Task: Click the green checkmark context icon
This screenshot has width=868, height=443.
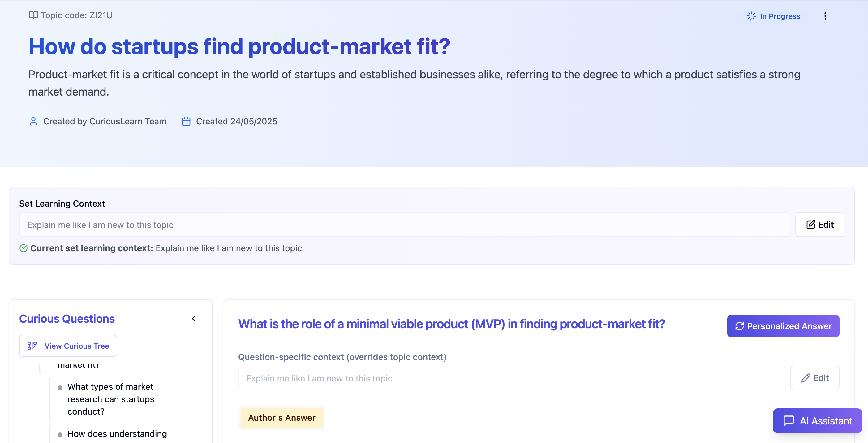Action: (x=23, y=248)
